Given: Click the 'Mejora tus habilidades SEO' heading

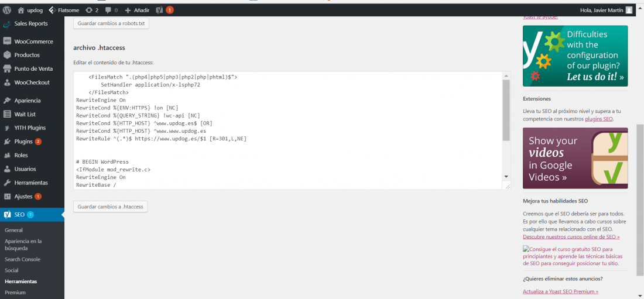Looking at the screenshot, I should point(555,201).
